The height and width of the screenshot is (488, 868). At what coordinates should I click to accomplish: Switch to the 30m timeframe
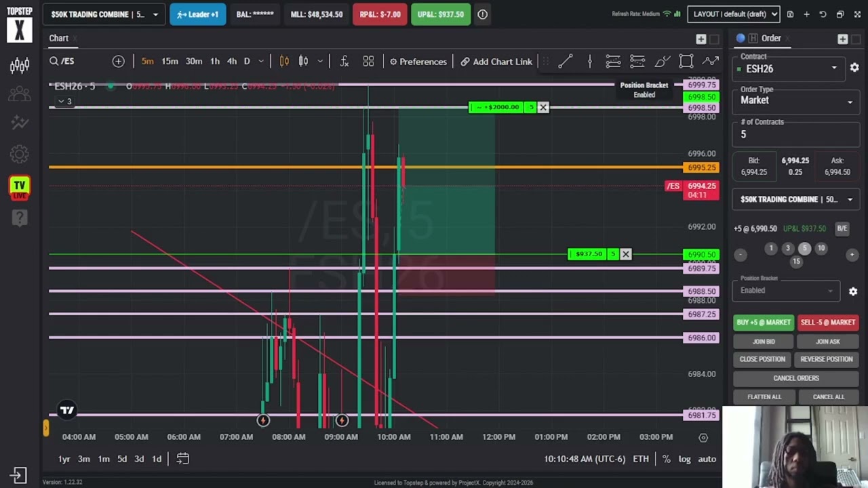(x=194, y=62)
